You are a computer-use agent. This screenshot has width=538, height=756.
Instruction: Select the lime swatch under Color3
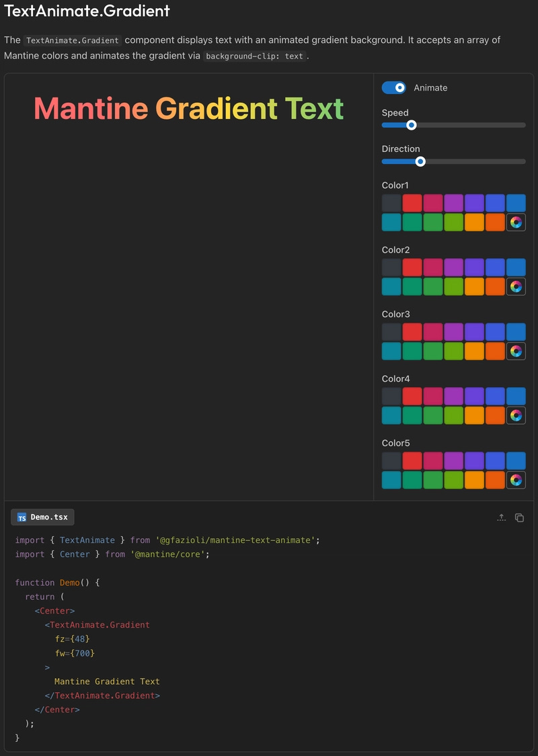(453, 351)
